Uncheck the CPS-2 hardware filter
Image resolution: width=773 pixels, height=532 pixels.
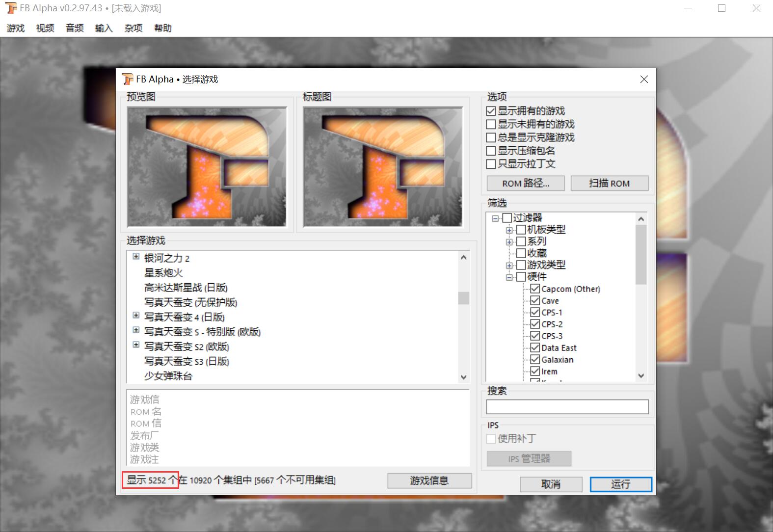point(535,324)
